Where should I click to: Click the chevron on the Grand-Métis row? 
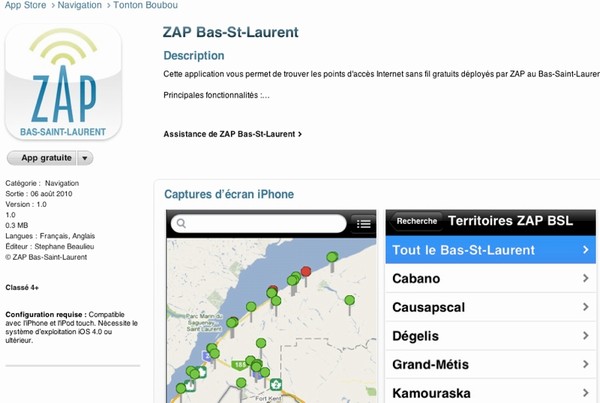585,364
